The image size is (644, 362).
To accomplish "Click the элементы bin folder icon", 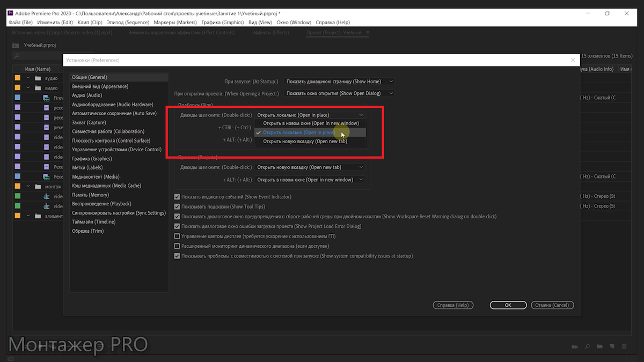I will click(38, 216).
